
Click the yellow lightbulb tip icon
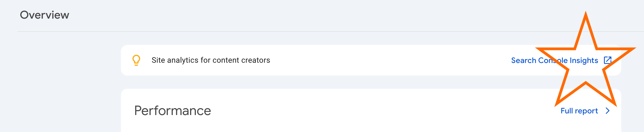(136, 60)
